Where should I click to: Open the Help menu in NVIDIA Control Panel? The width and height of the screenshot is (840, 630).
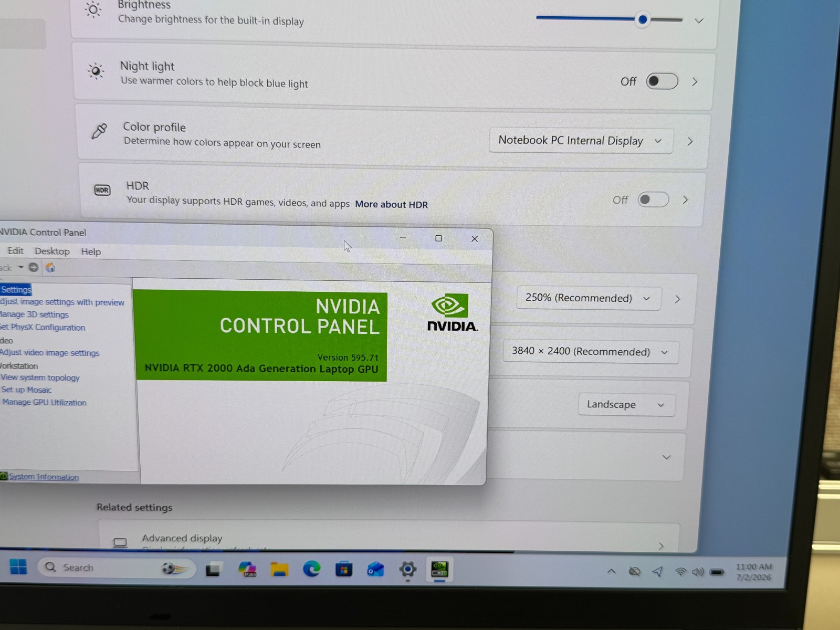click(x=91, y=251)
